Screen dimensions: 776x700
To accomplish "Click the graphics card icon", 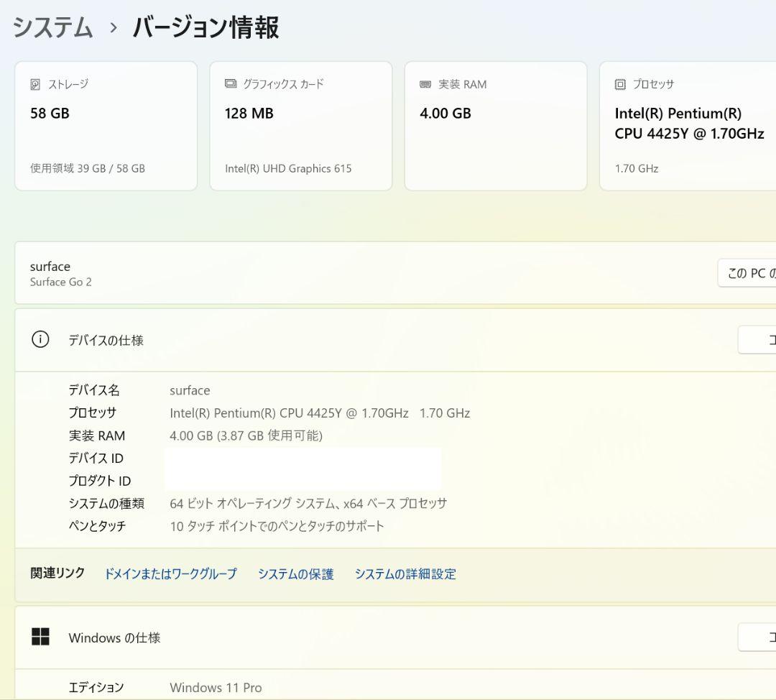I will 231,83.
